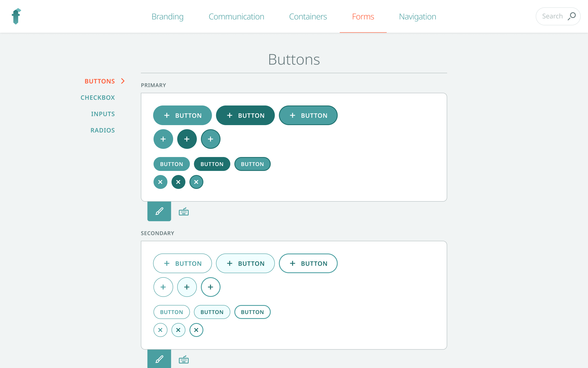
Task: Click the light-filled secondary '+ BUTTON' button
Action: point(245,263)
